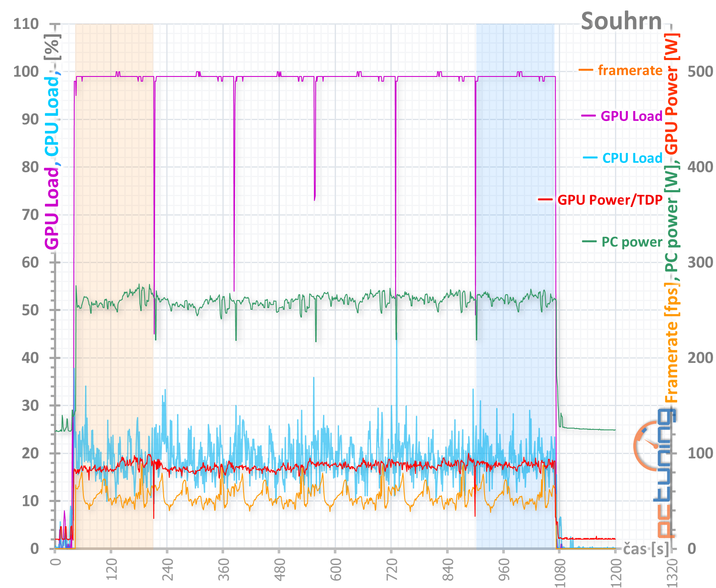
Task: Click the magenta GPU Load legend line marker
Action: click(589, 116)
